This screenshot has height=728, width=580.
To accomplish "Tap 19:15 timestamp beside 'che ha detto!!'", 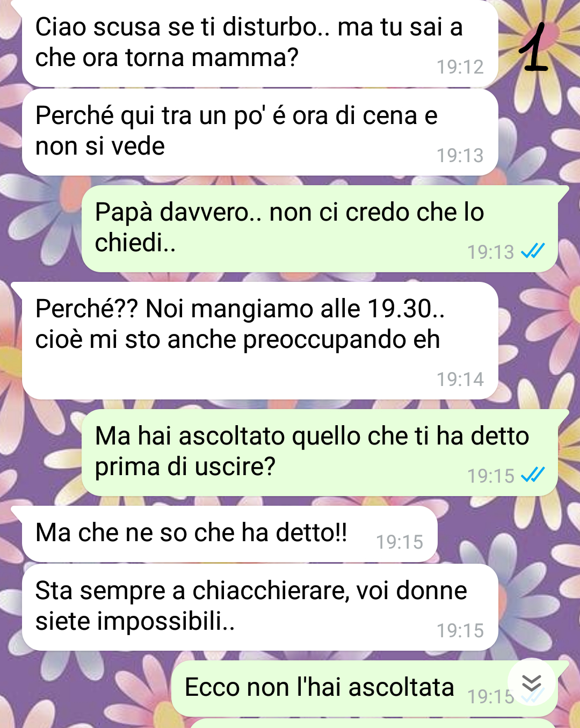I will click(400, 542).
